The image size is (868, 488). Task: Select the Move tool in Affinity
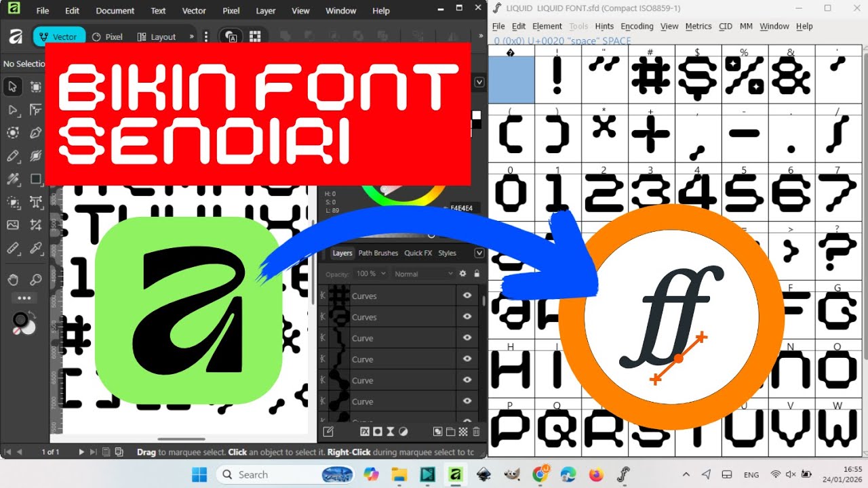click(x=12, y=87)
